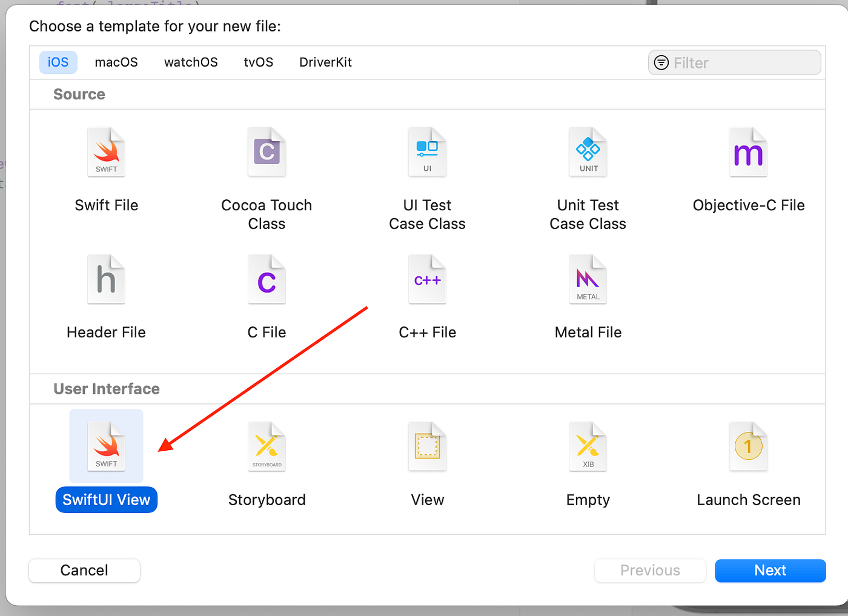848x616 pixels.
Task: Switch to the macOS tab
Action: point(116,62)
